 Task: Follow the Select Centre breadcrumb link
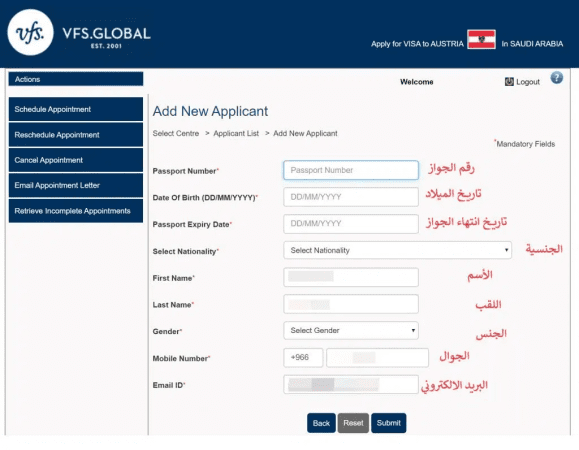point(176,133)
